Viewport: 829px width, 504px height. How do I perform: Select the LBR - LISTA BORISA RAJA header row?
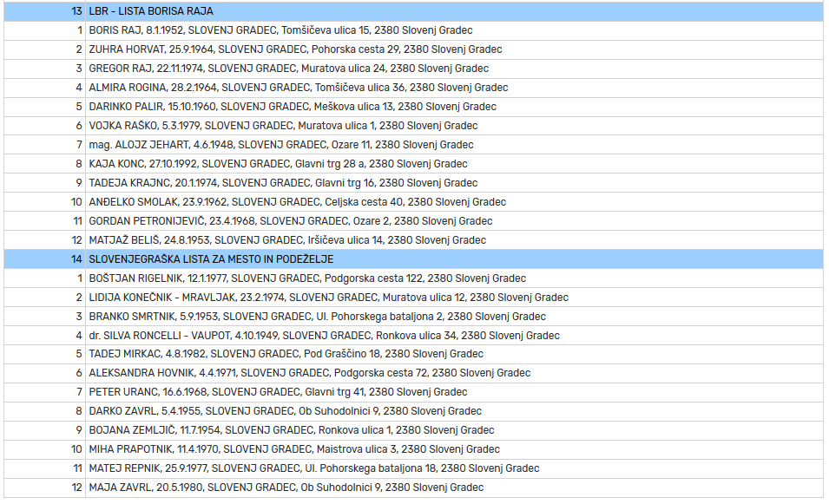click(413, 11)
